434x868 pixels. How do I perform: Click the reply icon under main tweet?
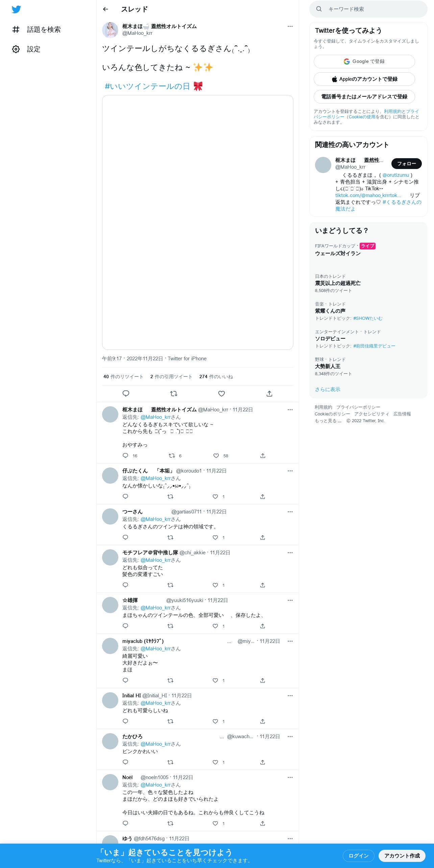click(126, 393)
